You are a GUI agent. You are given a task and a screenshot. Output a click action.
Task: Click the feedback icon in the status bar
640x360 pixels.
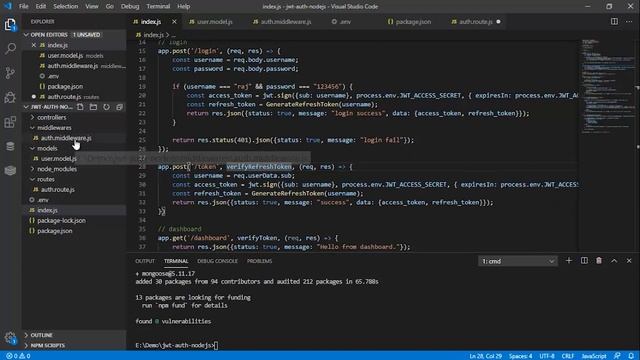617,356
